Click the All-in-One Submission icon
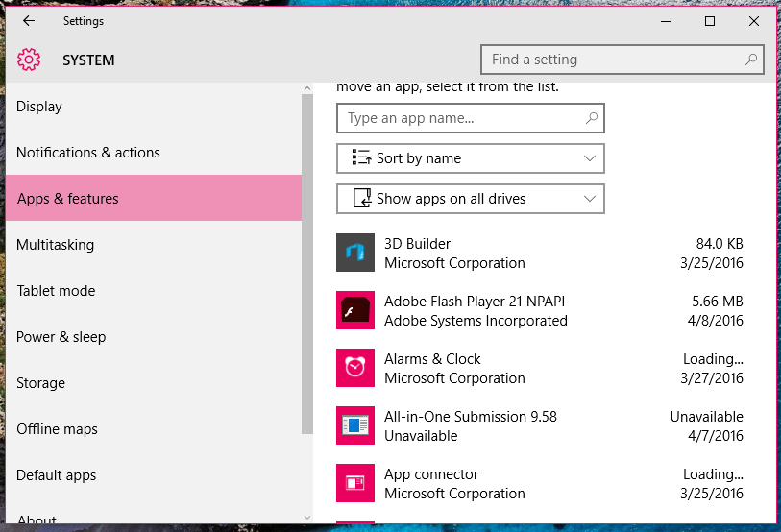This screenshot has height=532, width=781. (x=355, y=425)
